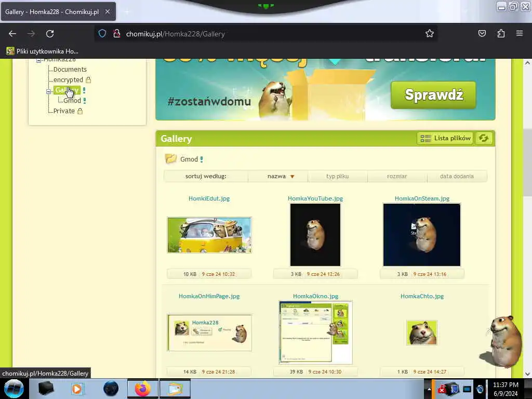Open the file explorer taskbar icon
Screen dimensions: 532x399
coord(175,389)
